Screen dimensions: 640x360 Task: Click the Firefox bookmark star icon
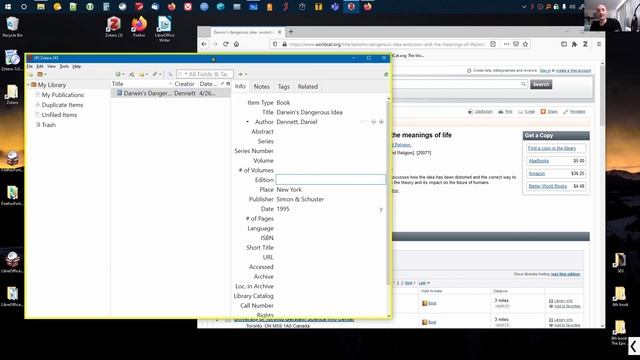tap(526, 44)
